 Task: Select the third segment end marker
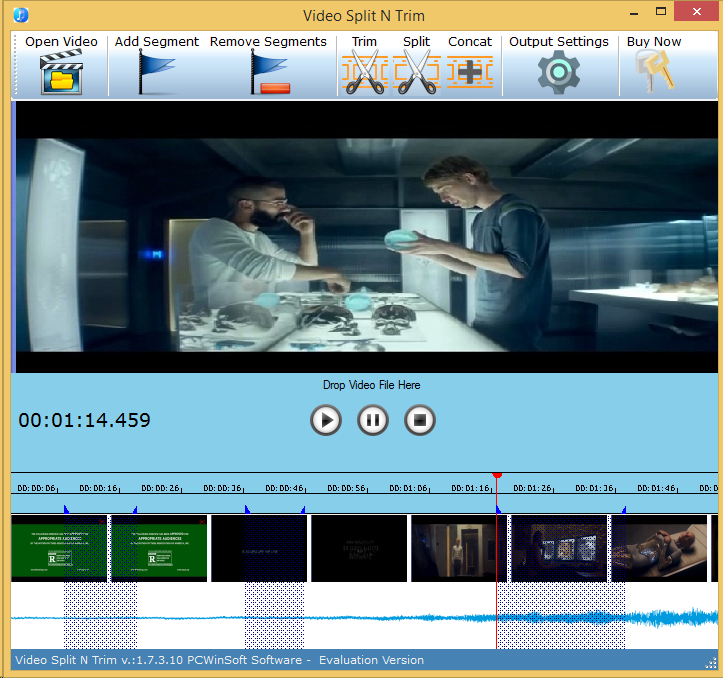click(x=624, y=509)
